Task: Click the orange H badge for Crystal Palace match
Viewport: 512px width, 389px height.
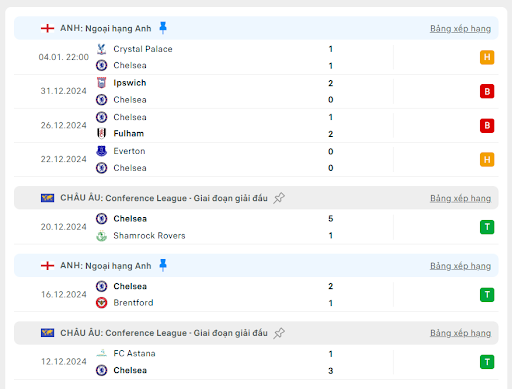Action: coord(487,57)
